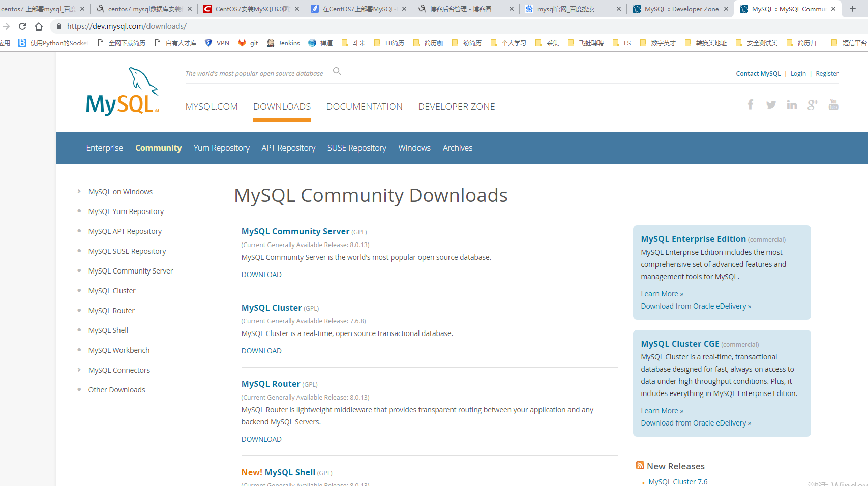
Task: Open MySQL Yum Repository sidebar link
Action: pos(126,211)
